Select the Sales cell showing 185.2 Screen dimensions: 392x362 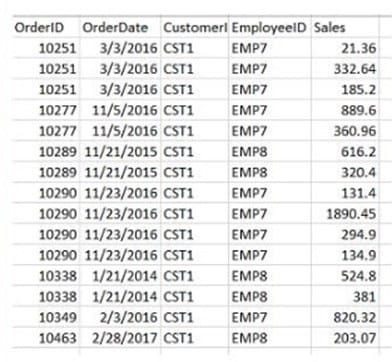tap(345, 90)
